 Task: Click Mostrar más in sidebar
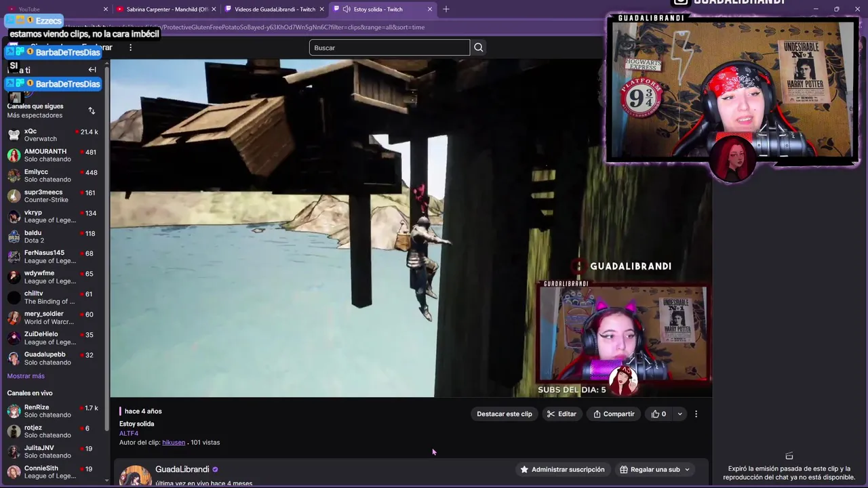pos(26,376)
